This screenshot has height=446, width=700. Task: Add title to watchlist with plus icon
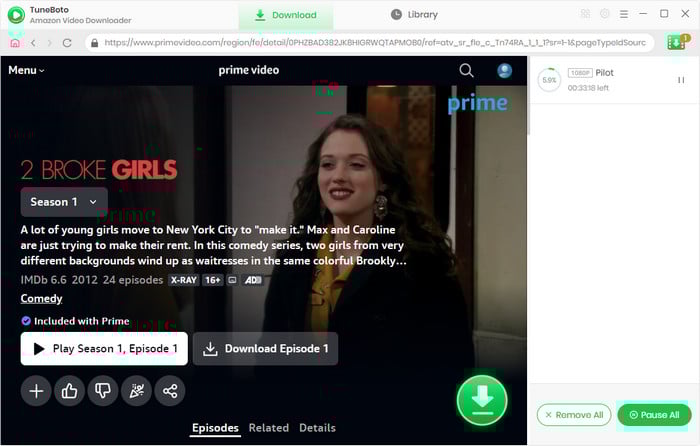[x=36, y=391]
